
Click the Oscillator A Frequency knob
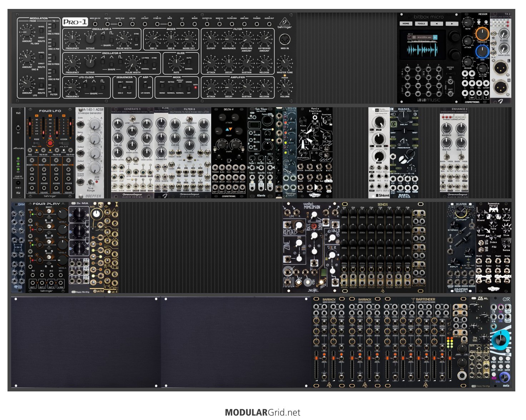pyautogui.click(x=73, y=39)
